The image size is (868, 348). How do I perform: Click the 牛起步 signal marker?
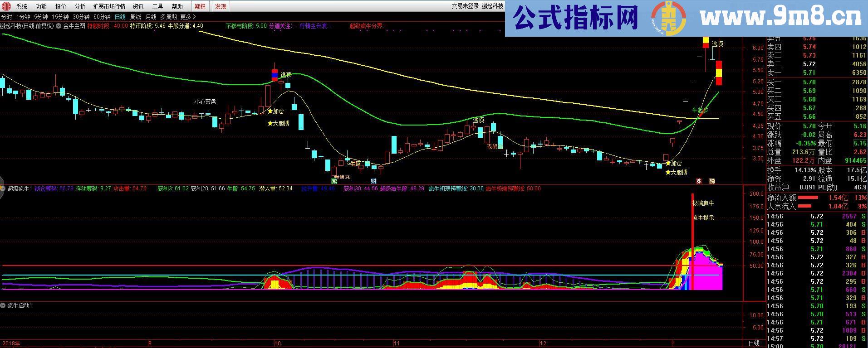[700, 110]
